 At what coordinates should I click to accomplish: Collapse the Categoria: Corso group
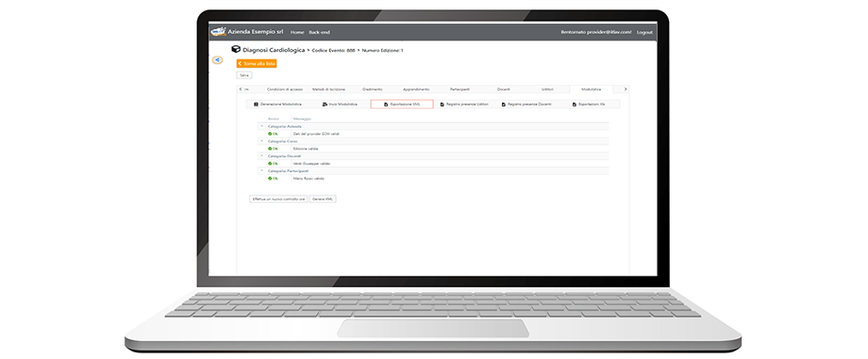pos(262,142)
